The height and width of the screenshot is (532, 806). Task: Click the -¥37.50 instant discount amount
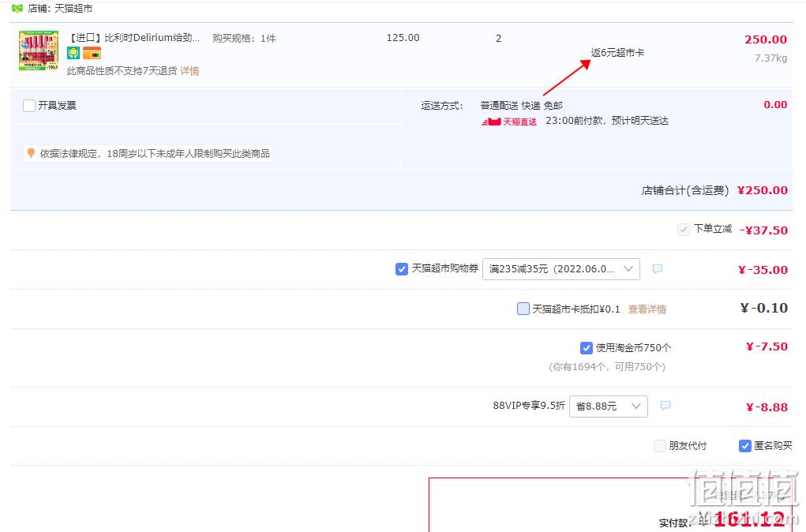coord(763,230)
